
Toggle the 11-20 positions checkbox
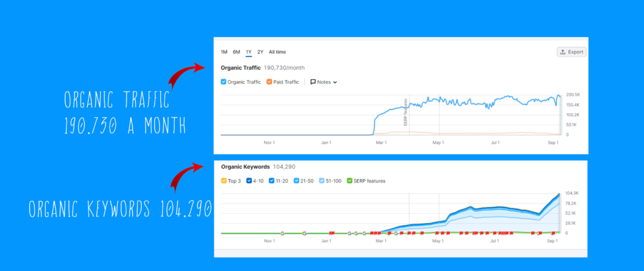[271, 180]
